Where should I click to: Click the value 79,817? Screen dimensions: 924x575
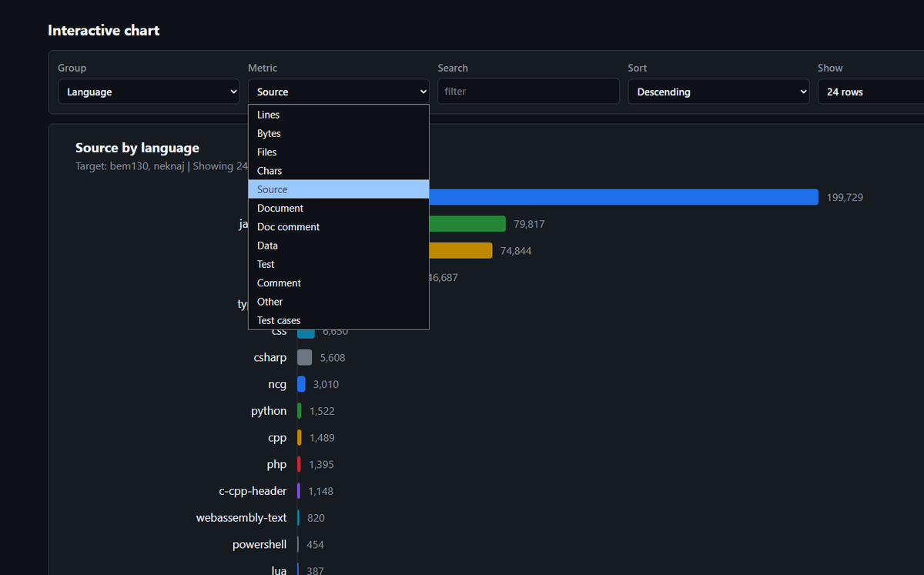pyautogui.click(x=529, y=224)
